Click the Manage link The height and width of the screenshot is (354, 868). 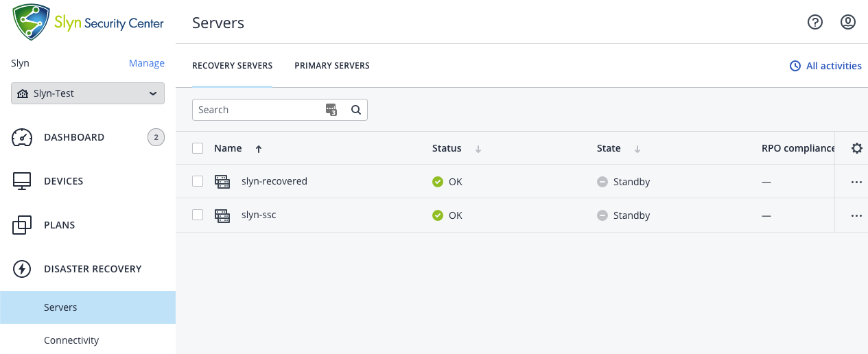(147, 63)
